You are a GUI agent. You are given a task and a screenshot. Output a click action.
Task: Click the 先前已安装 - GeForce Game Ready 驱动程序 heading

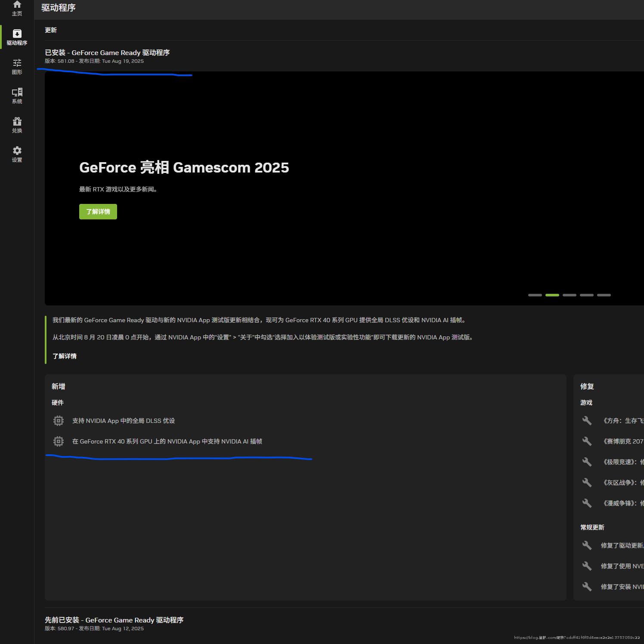coord(114,620)
